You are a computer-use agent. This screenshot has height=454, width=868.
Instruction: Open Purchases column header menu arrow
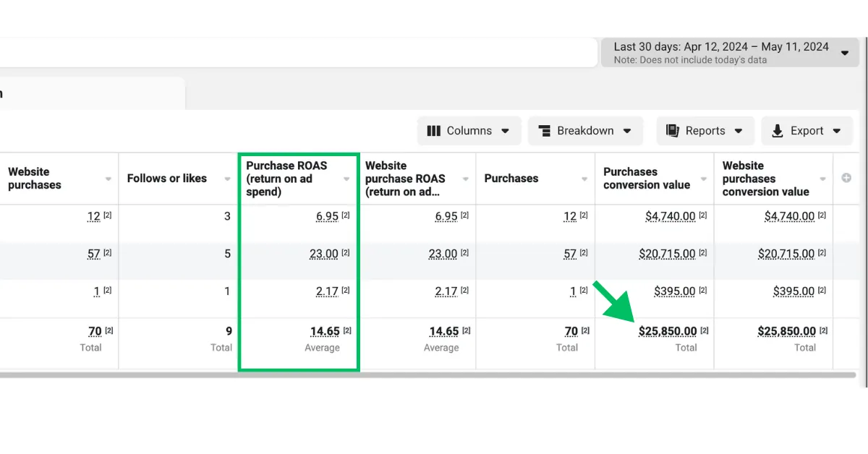584,179
